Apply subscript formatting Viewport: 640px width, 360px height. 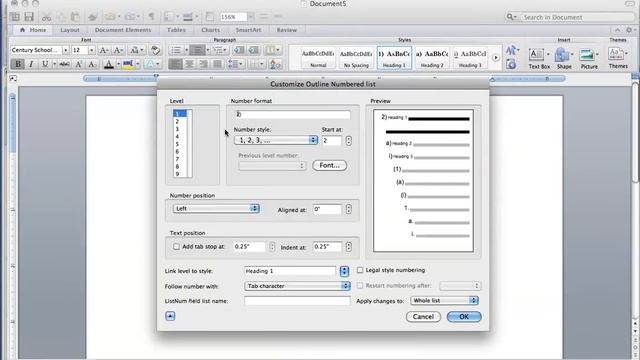(92, 64)
